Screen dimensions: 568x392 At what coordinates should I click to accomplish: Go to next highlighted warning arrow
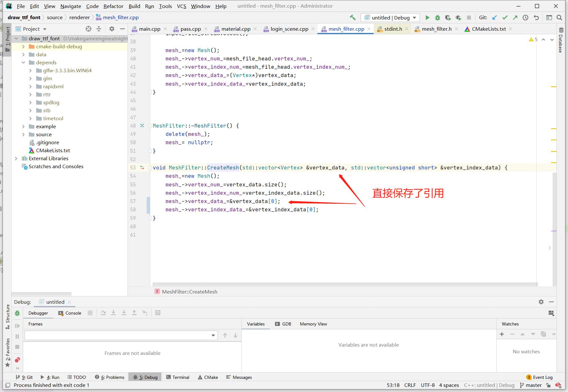[552, 39]
